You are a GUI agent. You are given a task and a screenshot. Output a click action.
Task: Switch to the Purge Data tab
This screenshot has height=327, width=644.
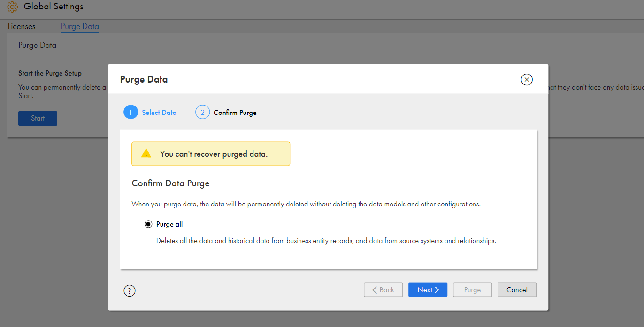pos(80,26)
